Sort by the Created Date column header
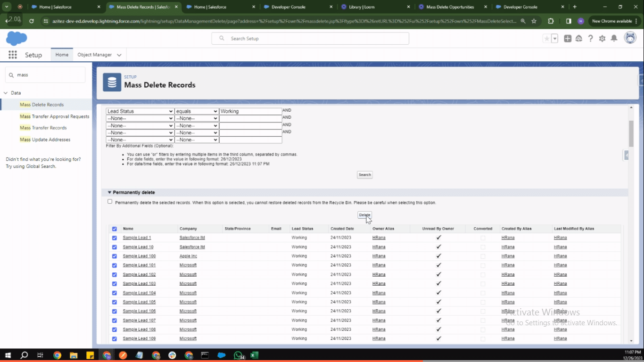Viewport: 644px width, 362px height. pyautogui.click(x=342, y=229)
